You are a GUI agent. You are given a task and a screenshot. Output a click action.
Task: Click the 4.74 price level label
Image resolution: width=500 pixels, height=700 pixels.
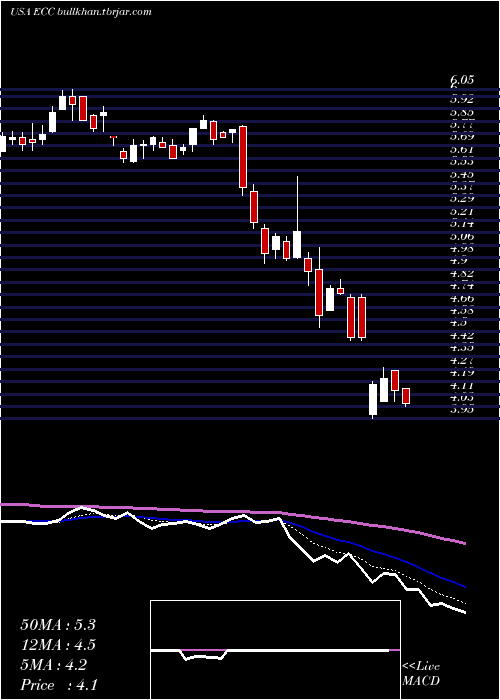[462, 286]
